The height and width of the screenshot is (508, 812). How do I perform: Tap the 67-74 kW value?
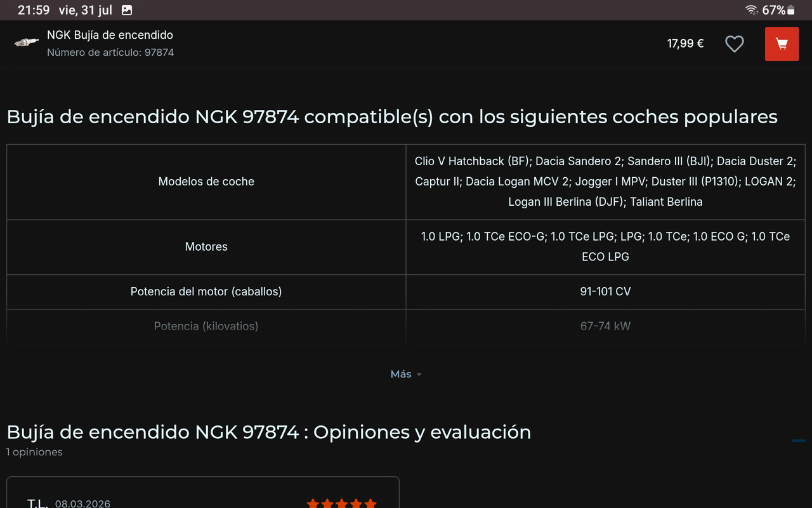click(605, 326)
